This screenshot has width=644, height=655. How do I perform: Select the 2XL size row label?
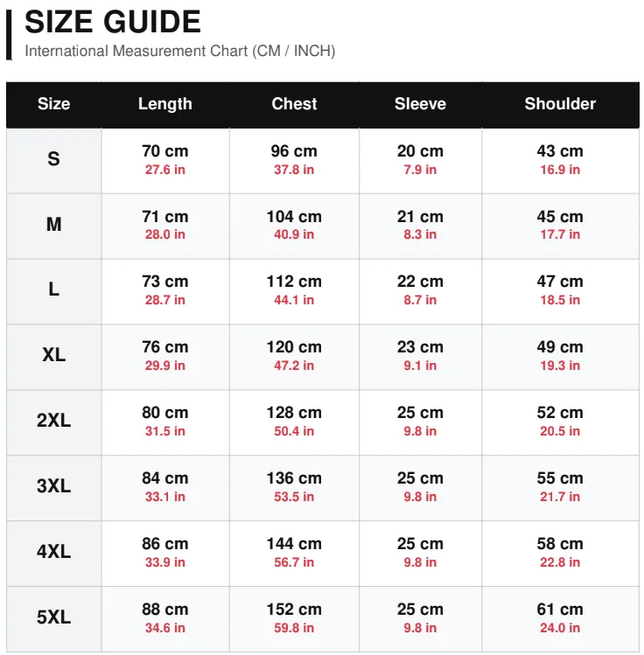(x=54, y=421)
